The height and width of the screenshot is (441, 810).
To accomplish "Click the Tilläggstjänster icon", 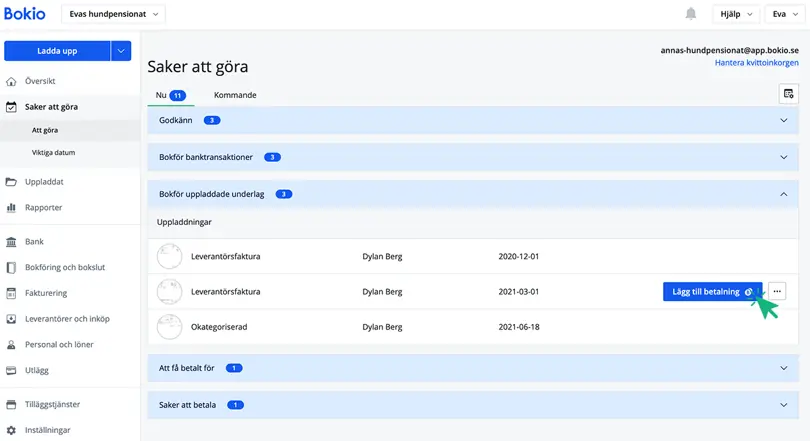I will [x=11, y=404].
